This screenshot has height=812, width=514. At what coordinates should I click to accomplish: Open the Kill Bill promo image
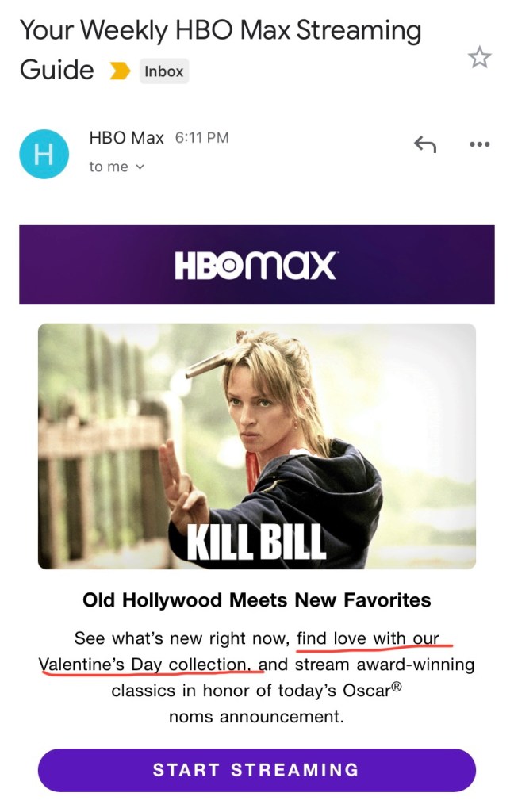(257, 446)
